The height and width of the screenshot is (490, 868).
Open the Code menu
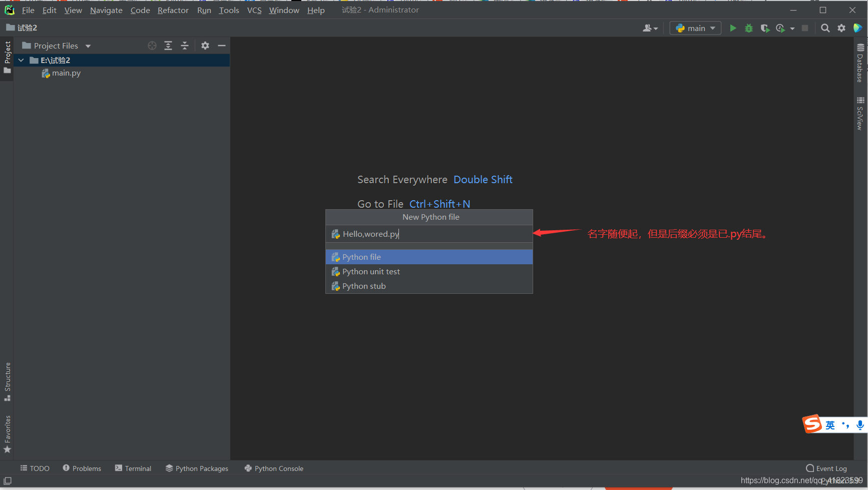point(140,10)
